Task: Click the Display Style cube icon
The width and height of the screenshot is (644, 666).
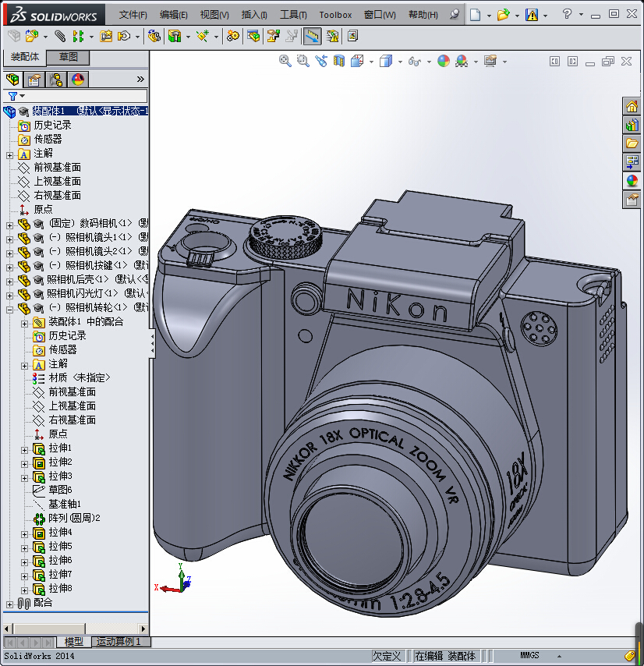Action: (385, 61)
